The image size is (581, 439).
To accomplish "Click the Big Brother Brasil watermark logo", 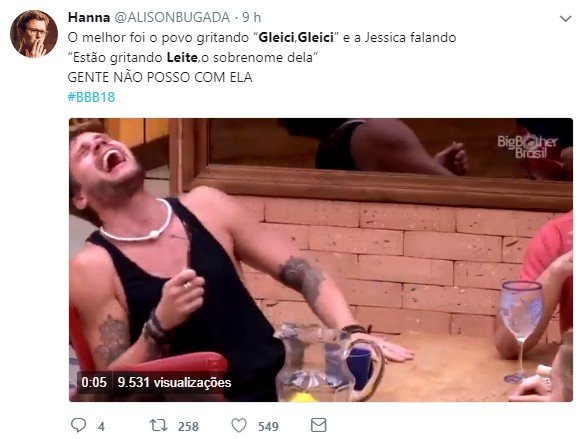I will pyautogui.click(x=527, y=146).
